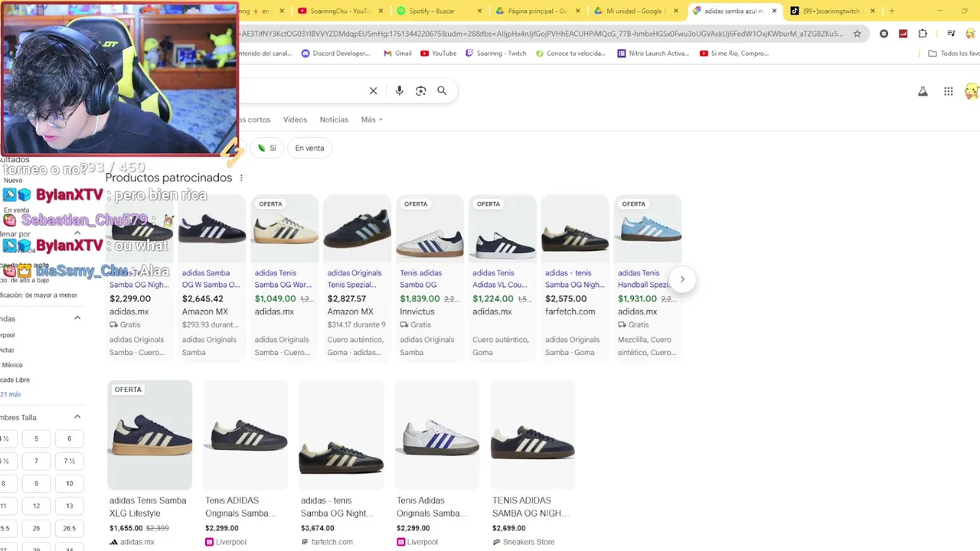Open the Si me Rio, Compro bookmark
The width and height of the screenshot is (980, 551).
click(x=734, y=54)
